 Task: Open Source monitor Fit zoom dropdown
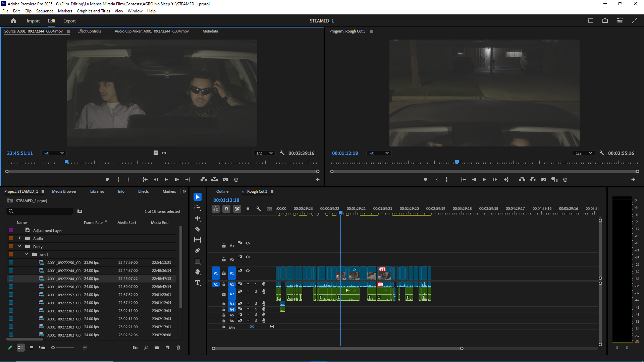pyautogui.click(x=53, y=153)
